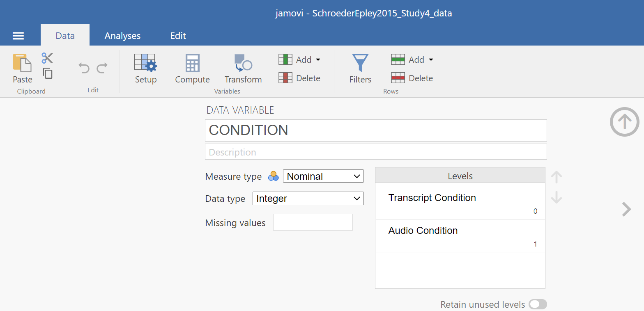Click the Undo arrow icon

(x=84, y=68)
